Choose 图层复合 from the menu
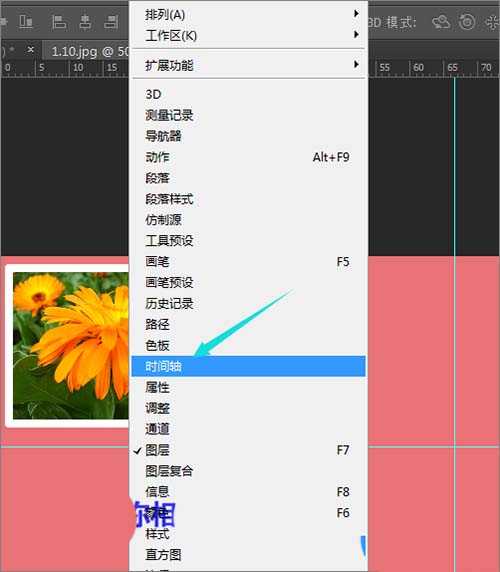This screenshot has width=500, height=572. click(248, 471)
